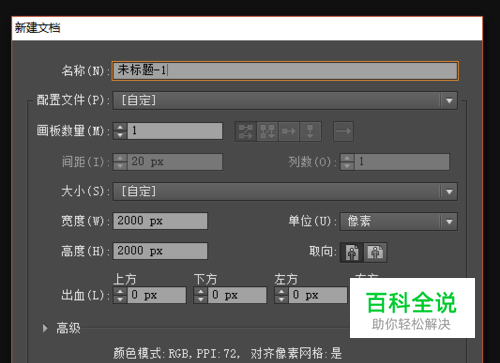Click the 下方 bottom bleed field
Viewport: 500px width, 363px height.
[237, 295]
